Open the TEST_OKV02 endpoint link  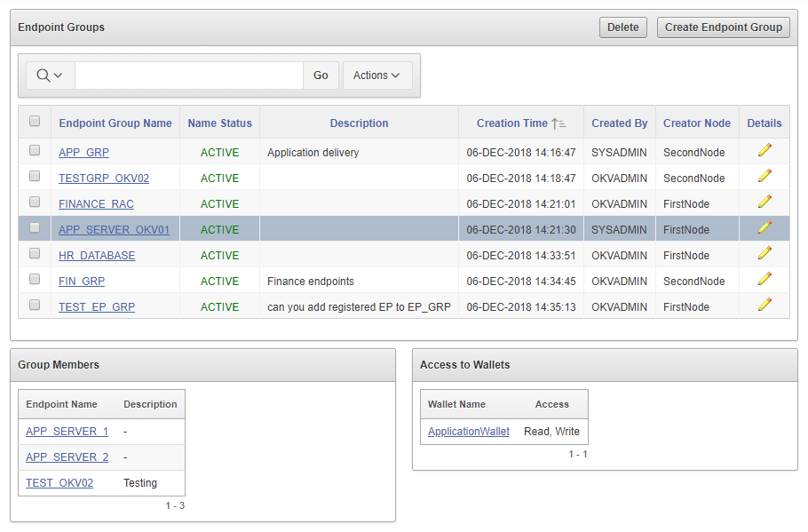59,482
